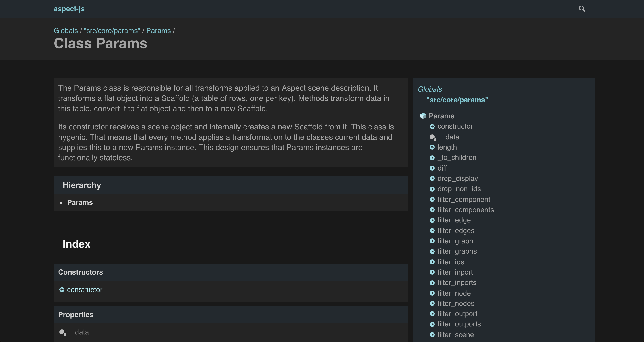The width and height of the screenshot is (644, 342).
Task: Click the constructor plus icon in sidebar
Action: click(x=432, y=127)
